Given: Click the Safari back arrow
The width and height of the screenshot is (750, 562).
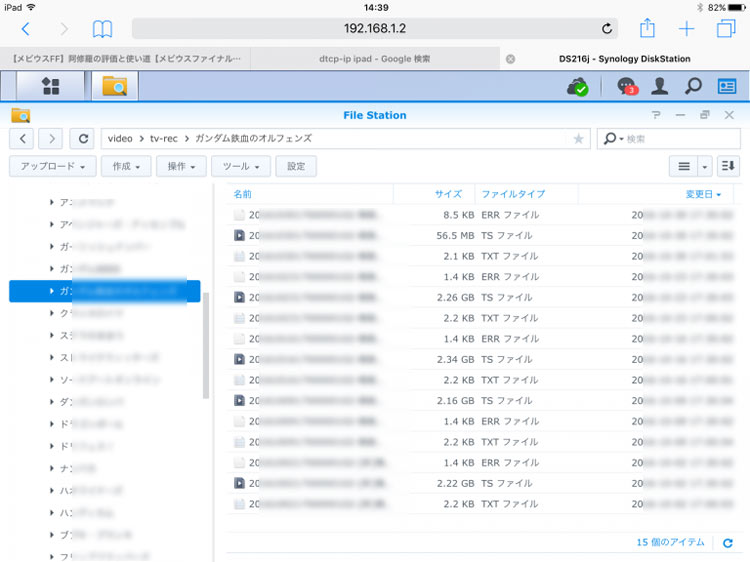Looking at the screenshot, I should coord(26,29).
